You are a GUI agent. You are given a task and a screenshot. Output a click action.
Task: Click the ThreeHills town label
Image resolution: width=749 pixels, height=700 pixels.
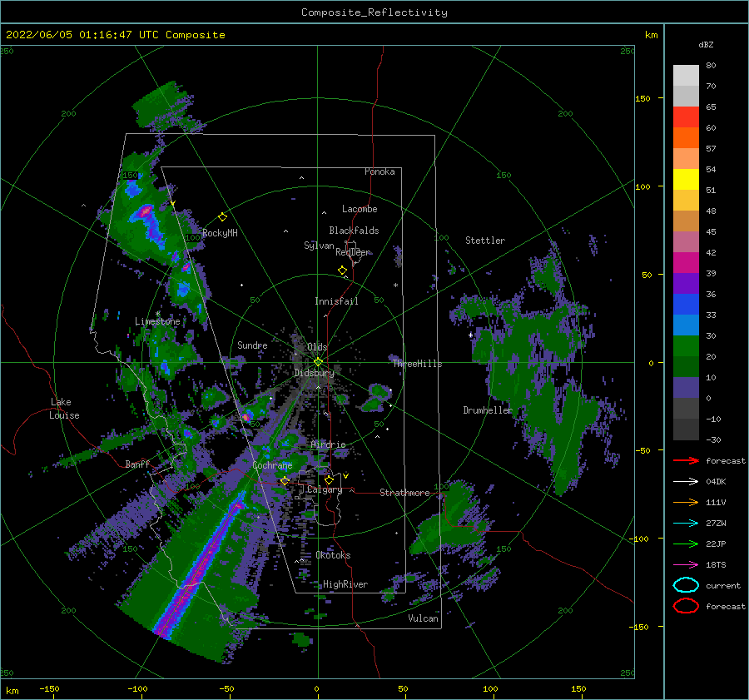point(418,364)
